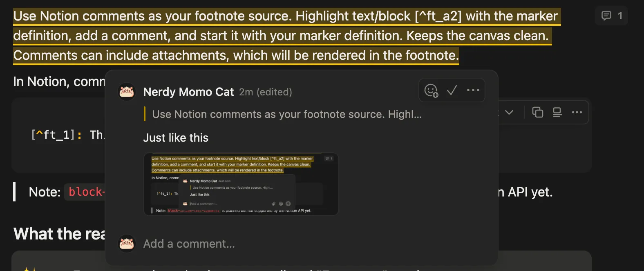Click the Just like this comment text
644x271 pixels.
coord(176,138)
